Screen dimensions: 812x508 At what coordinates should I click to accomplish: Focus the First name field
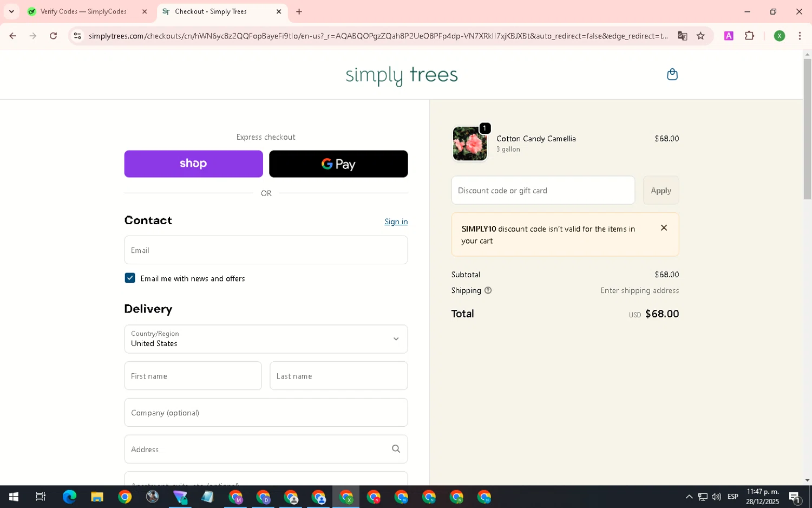(193, 376)
